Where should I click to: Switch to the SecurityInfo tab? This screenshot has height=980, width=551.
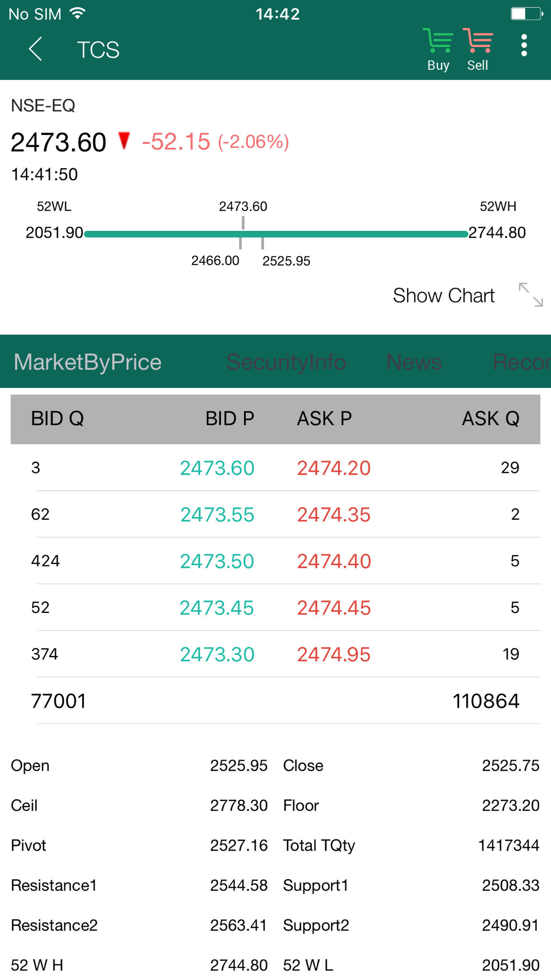[x=286, y=362]
